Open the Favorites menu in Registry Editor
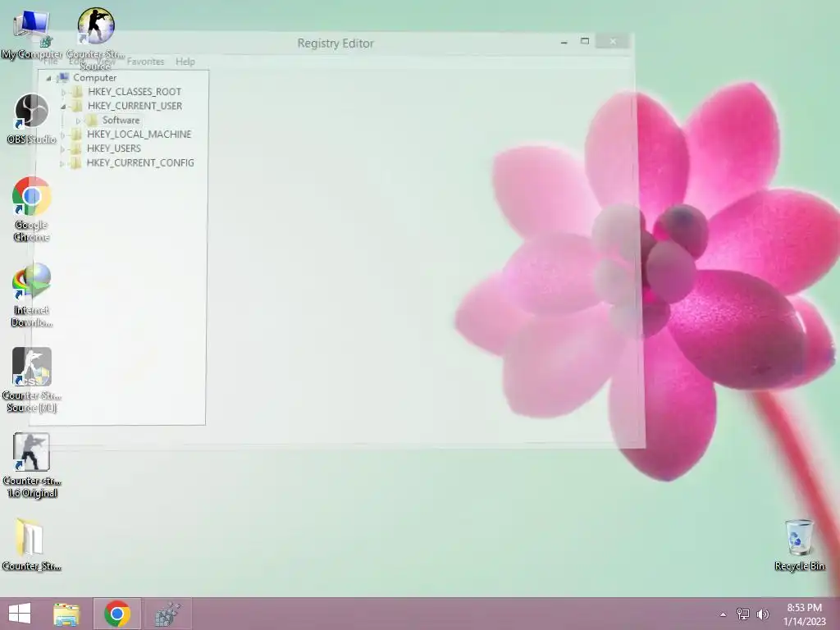 pyautogui.click(x=146, y=62)
